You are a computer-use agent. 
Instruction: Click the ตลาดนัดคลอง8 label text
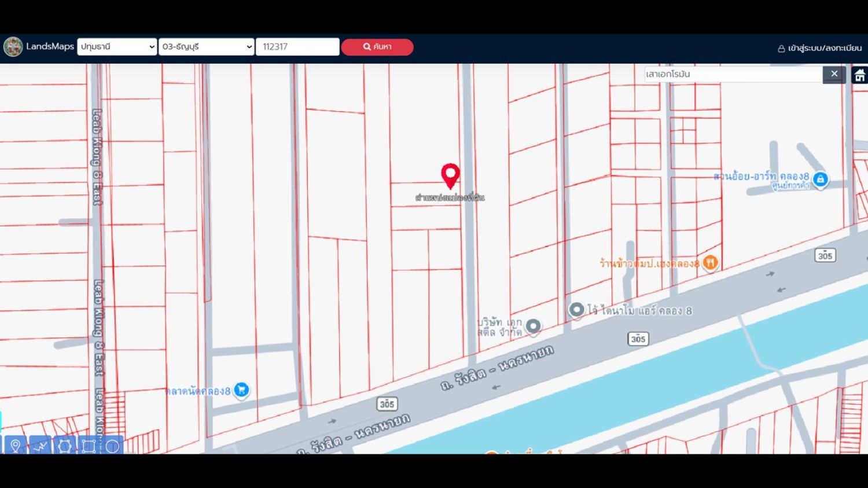[198, 391]
